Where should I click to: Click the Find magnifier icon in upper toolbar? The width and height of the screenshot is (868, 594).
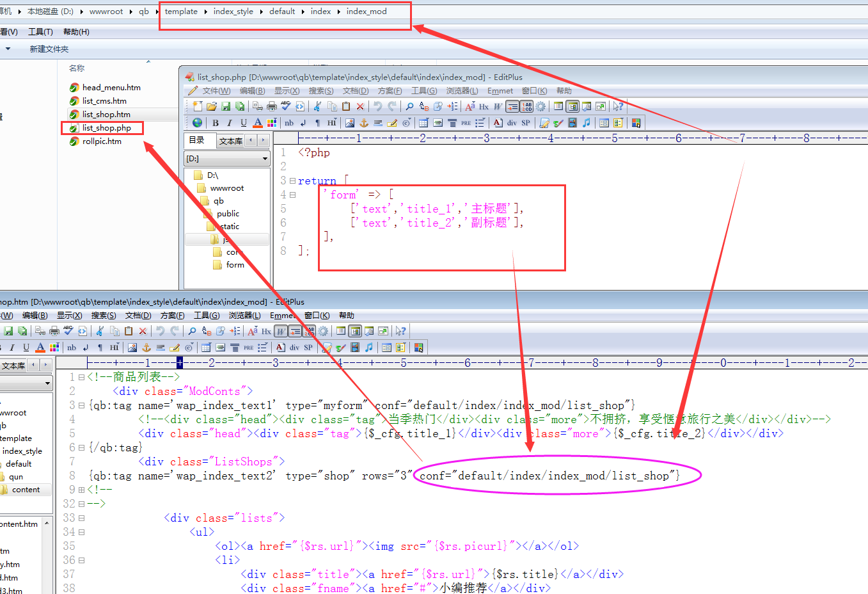(x=409, y=106)
